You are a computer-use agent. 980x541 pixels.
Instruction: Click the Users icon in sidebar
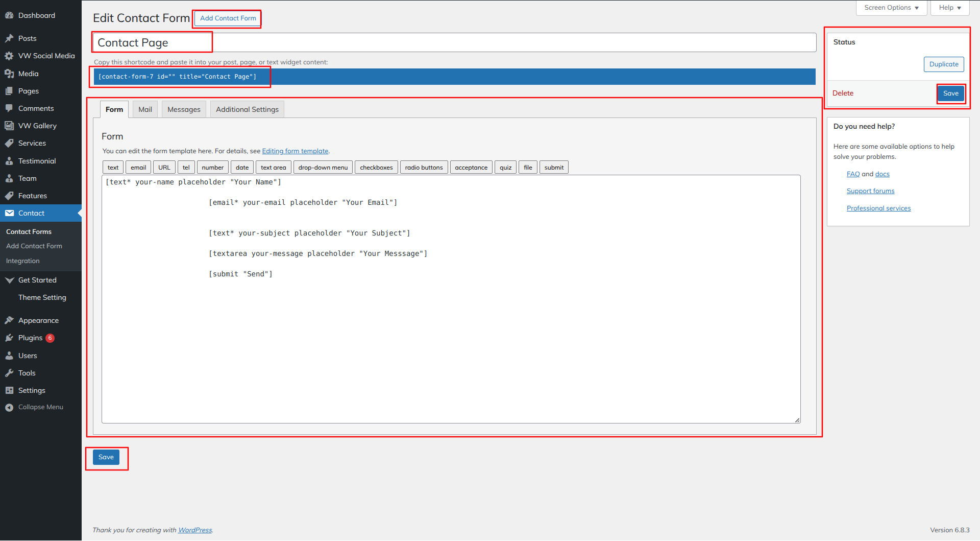[x=9, y=356]
